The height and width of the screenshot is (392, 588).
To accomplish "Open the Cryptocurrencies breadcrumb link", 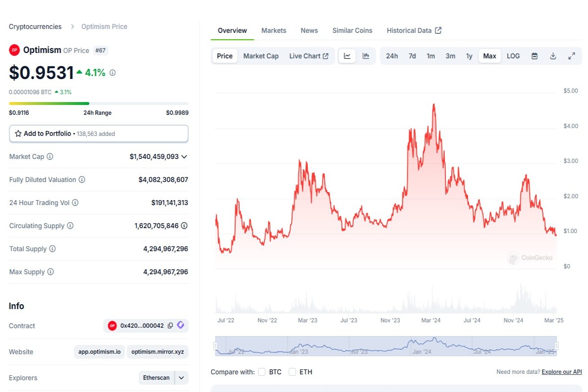I will (x=35, y=26).
